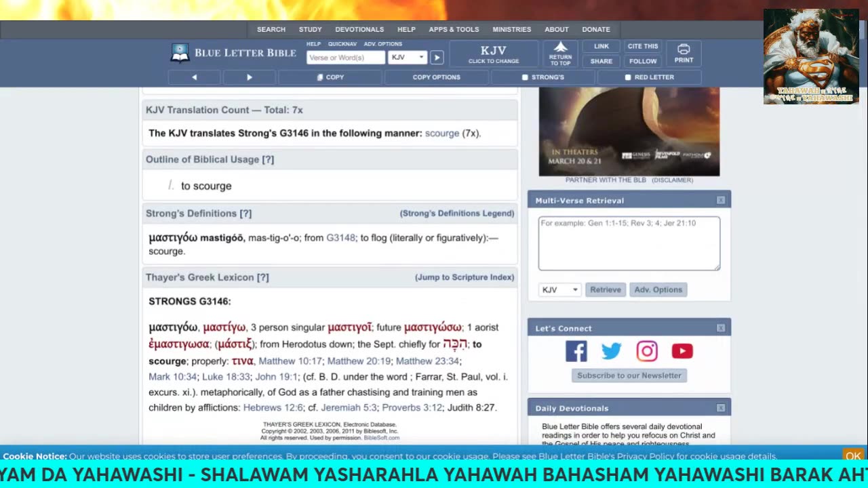Viewport: 868px width, 488px height.
Task: Click the [?] help beside Strong's Definitions
Action: pos(245,213)
